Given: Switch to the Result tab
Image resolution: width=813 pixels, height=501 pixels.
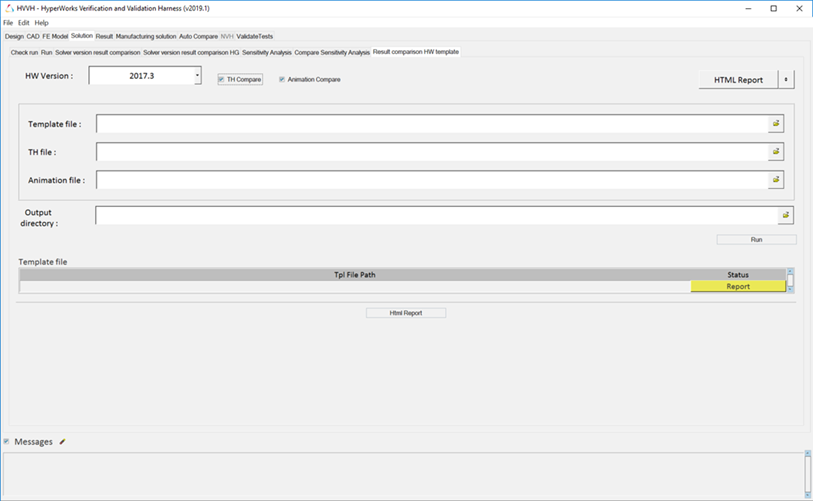Looking at the screenshot, I should 104,36.
